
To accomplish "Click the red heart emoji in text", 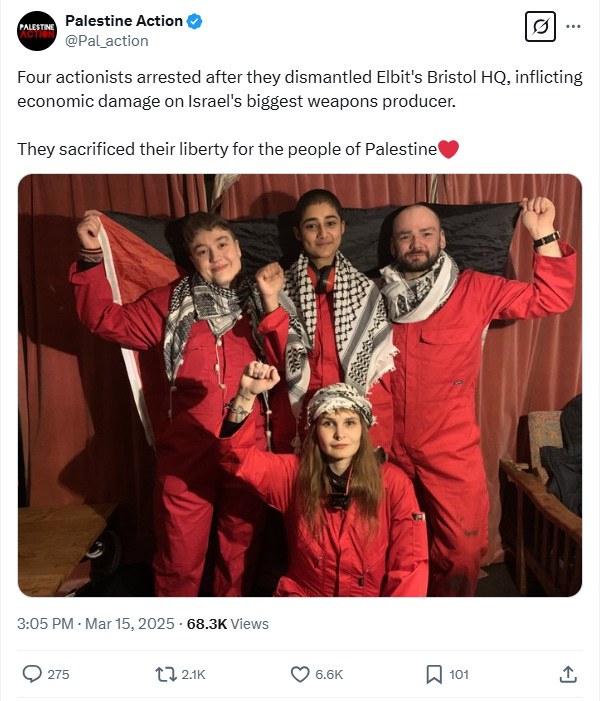I will (448, 149).
